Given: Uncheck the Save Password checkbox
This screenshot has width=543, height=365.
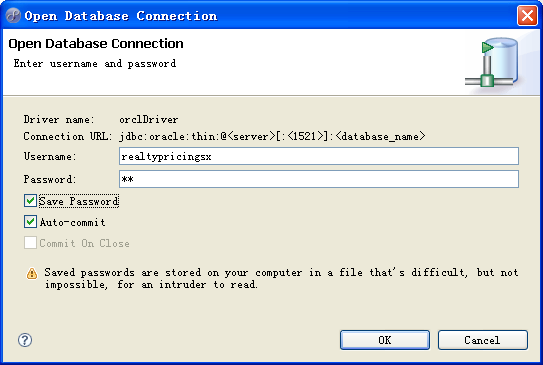Looking at the screenshot, I should pos(30,201).
